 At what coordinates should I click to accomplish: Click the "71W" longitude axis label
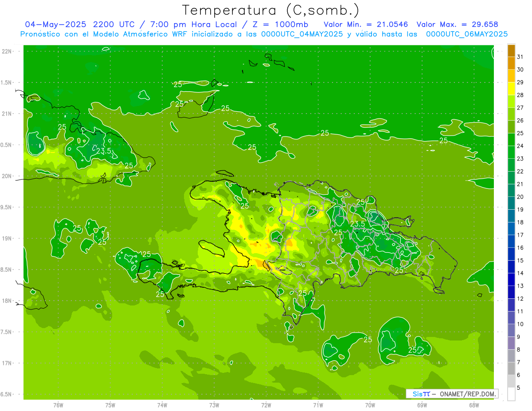point(318,405)
